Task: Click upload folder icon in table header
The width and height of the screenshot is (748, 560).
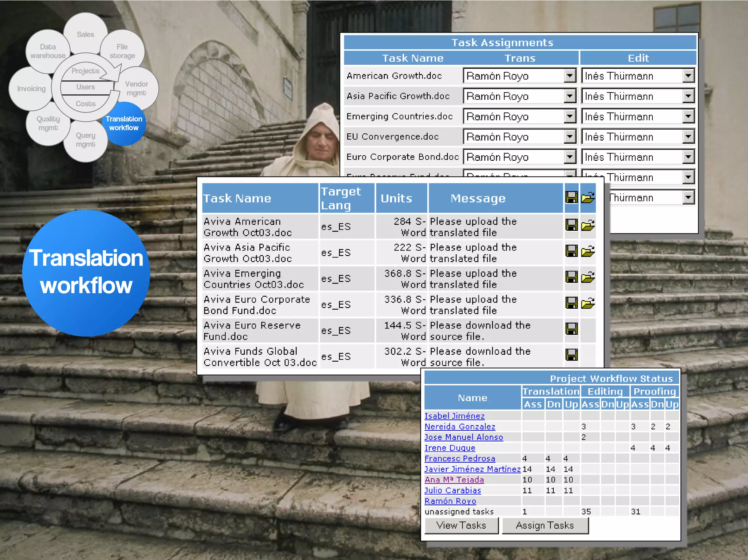Action: point(588,198)
